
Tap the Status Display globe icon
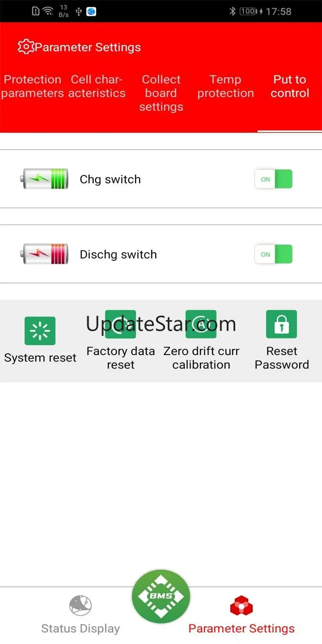click(80, 606)
